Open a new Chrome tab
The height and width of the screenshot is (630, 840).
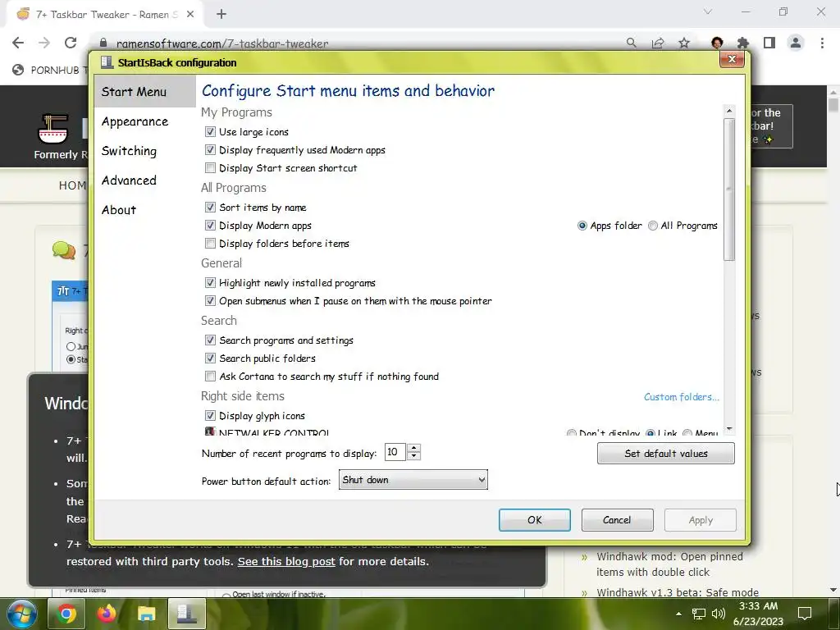[221, 15]
